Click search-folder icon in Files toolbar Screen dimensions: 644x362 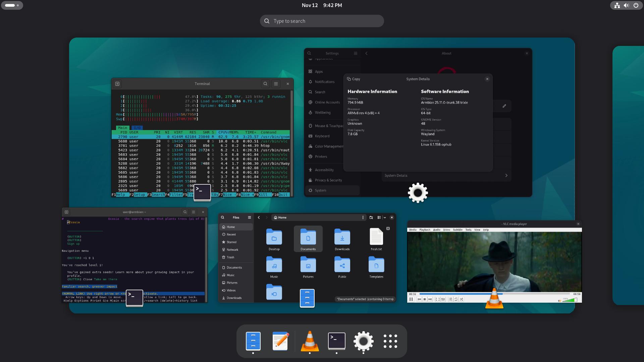[371, 218]
